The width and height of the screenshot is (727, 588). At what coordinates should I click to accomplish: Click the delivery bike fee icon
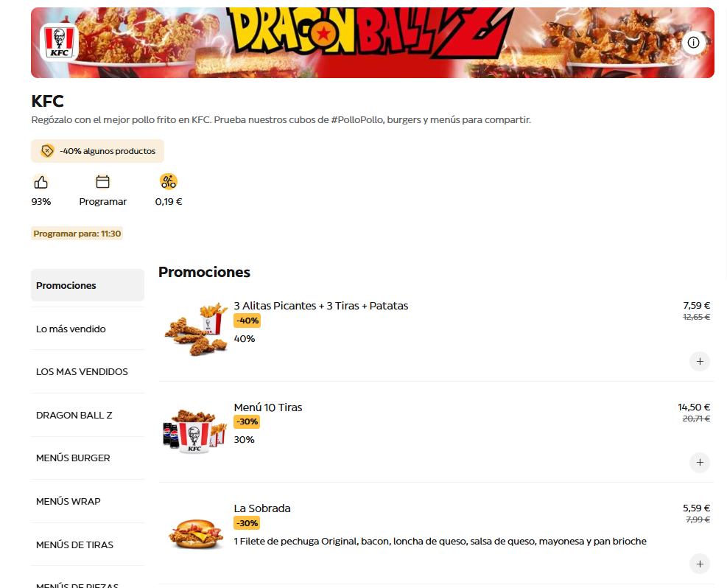(168, 181)
